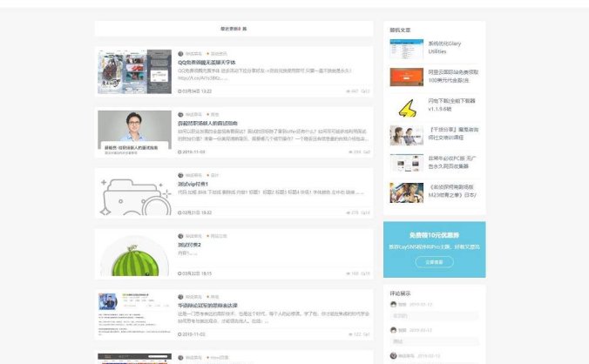Click the third commenter avatar in the comments widget
589x364 pixels.
click(x=393, y=356)
